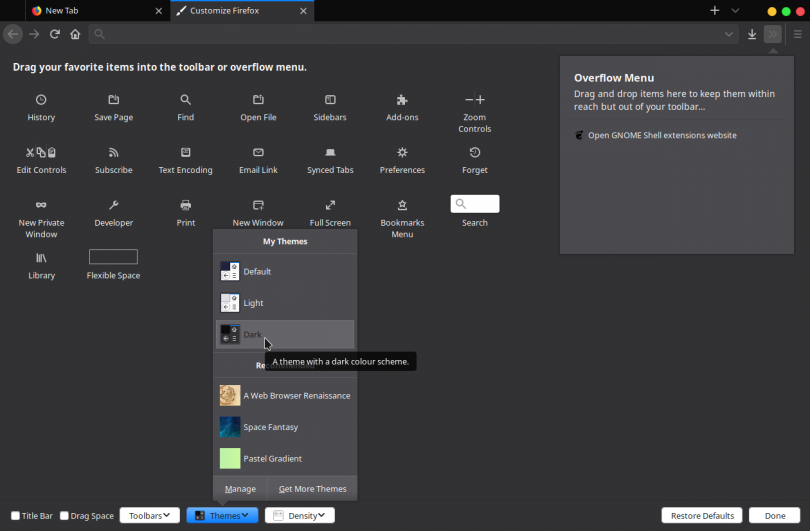Select the Synced Tabs icon
This screenshot has width=810, height=531.
point(330,152)
